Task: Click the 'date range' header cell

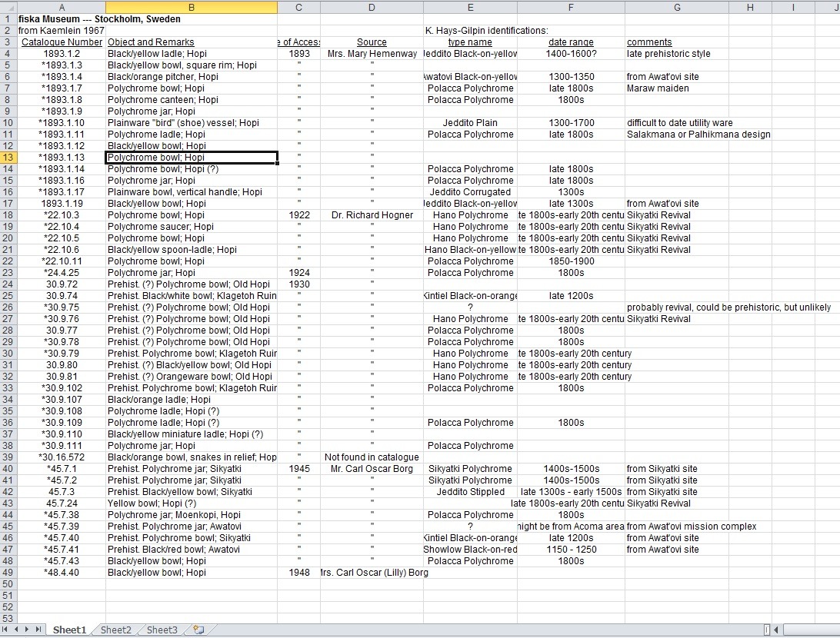Action: tap(571, 42)
